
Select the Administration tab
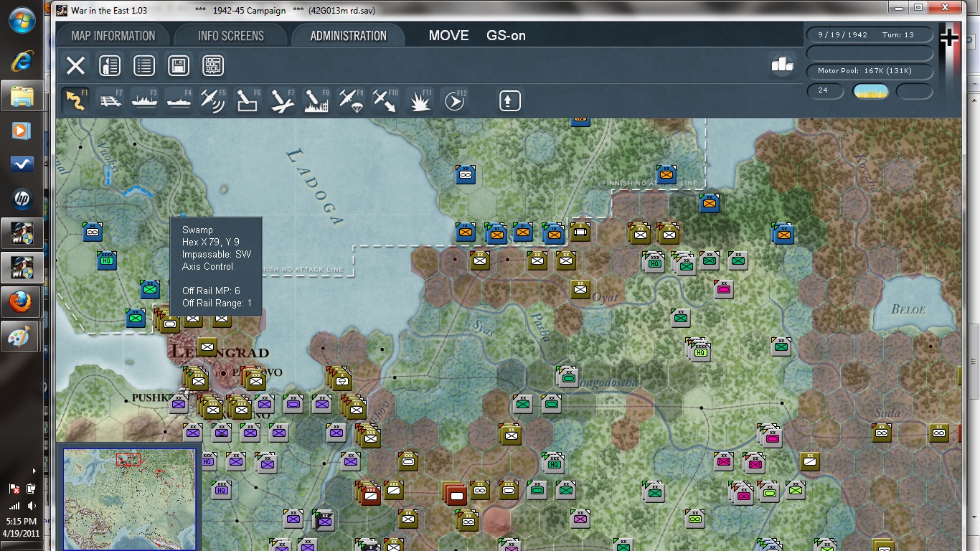pos(349,36)
